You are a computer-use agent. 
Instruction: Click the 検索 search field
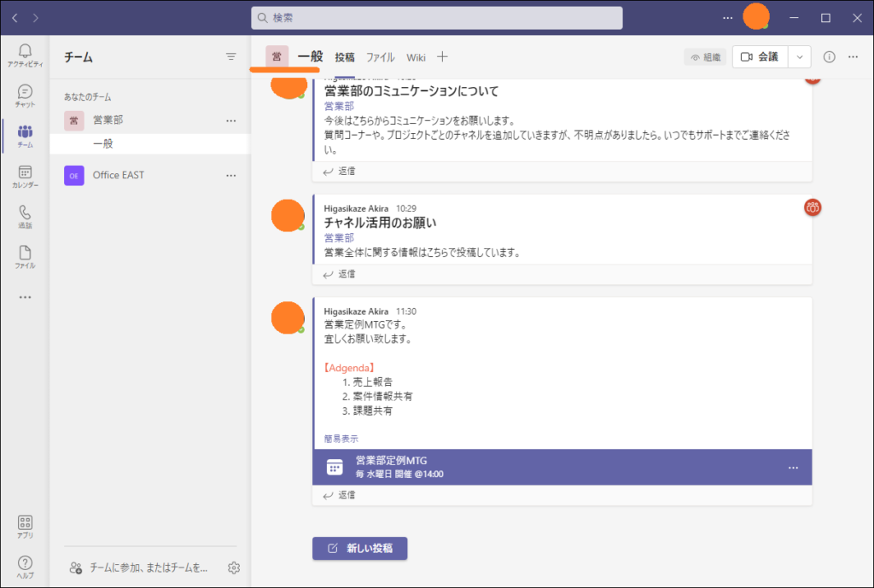coord(436,18)
